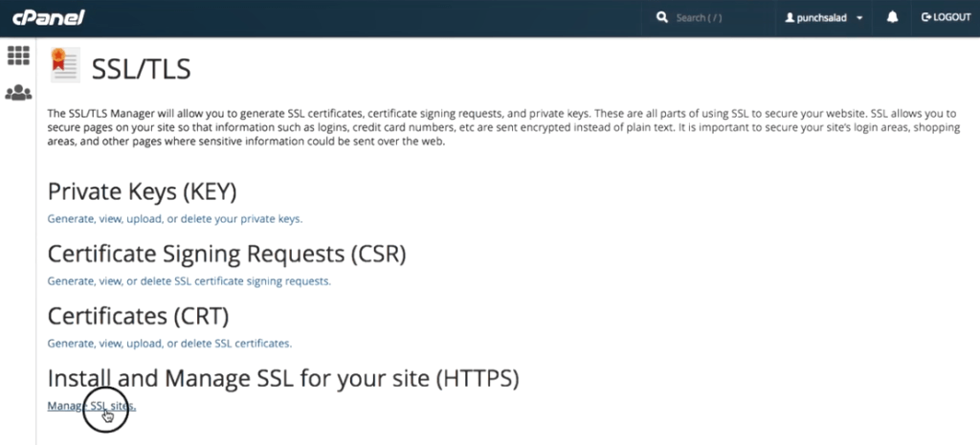The image size is (980, 445).
Task: Open the SSL certificate signing requests link
Action: coord(189,281)
